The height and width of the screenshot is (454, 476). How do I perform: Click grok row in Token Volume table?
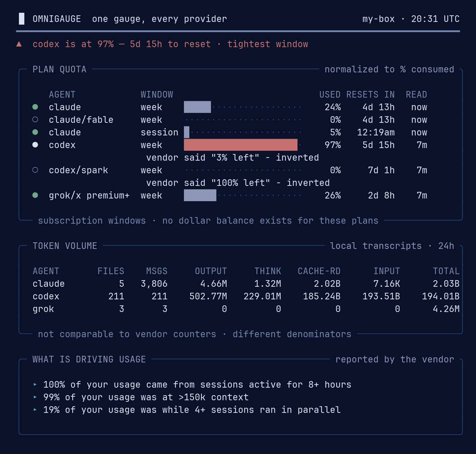pos(246,309)
